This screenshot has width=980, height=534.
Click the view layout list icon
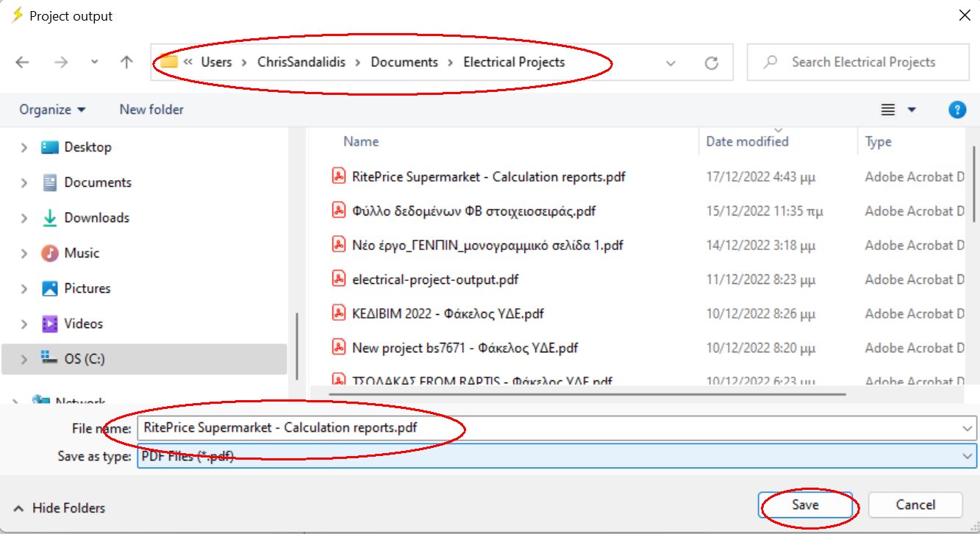click(888, 110)
